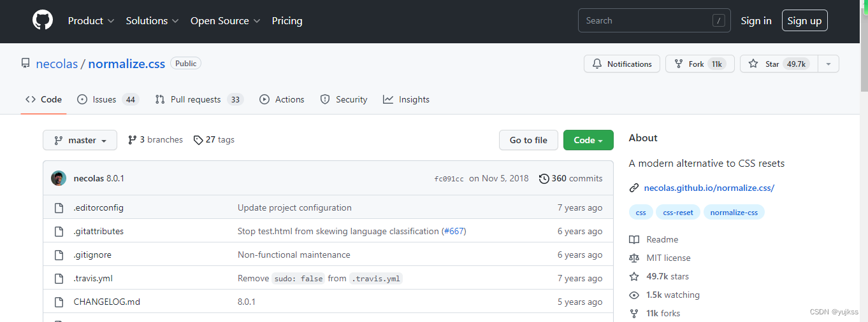Screen dimensions: 868x322
Task: Open the master branch selector
Action: pos(80,140)
